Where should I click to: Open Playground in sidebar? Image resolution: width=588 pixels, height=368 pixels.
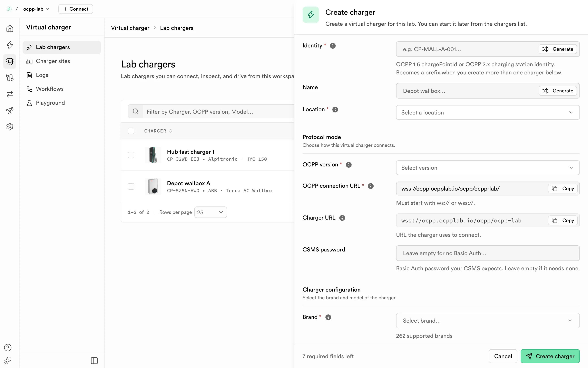click(62, 103)
